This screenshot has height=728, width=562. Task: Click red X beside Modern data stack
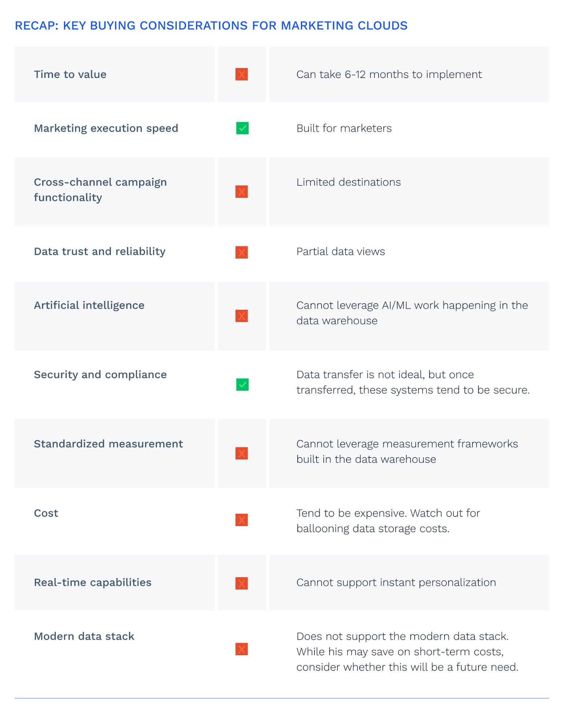pyautogui.click(x=242, y=649)
